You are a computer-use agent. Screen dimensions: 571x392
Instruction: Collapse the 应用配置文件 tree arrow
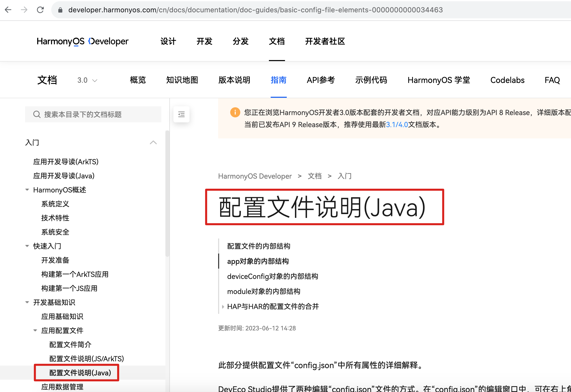point(35,330)
